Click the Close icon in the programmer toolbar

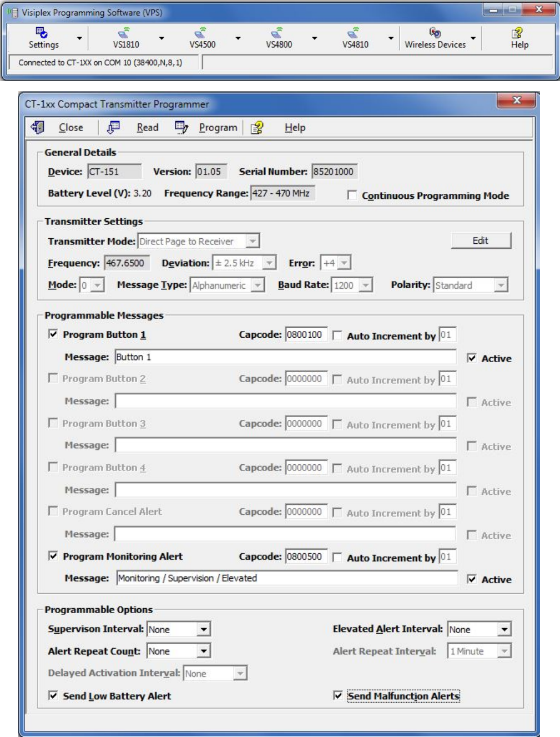click(38, 127)
